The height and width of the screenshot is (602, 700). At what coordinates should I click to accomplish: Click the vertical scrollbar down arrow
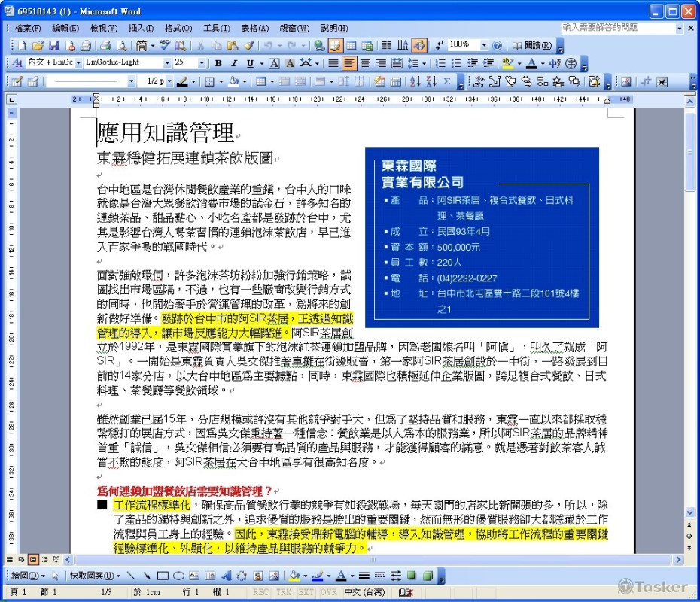(x=689, y=512)
